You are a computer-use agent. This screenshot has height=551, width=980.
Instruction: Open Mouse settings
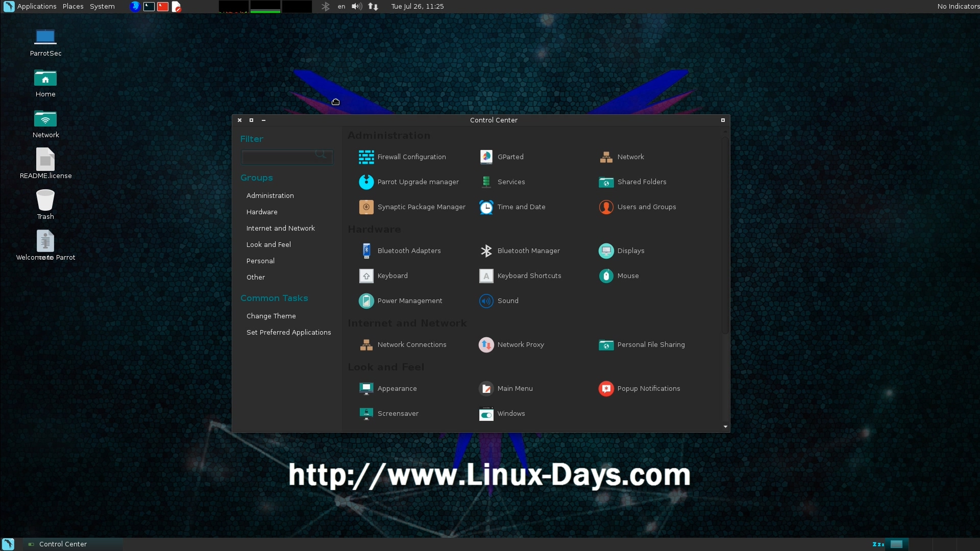[x=619, y=275]
